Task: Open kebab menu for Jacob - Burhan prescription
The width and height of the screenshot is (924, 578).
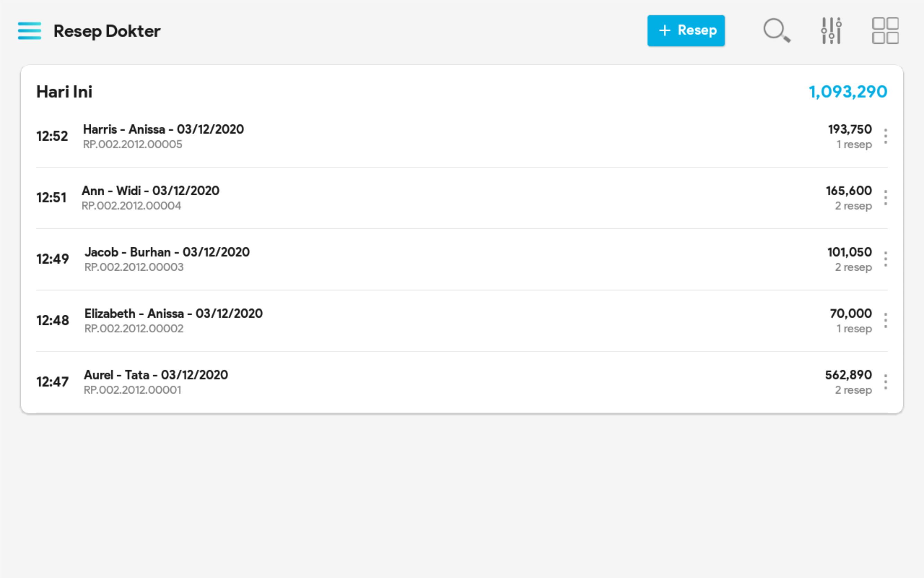Action: (x=886, y=259)
